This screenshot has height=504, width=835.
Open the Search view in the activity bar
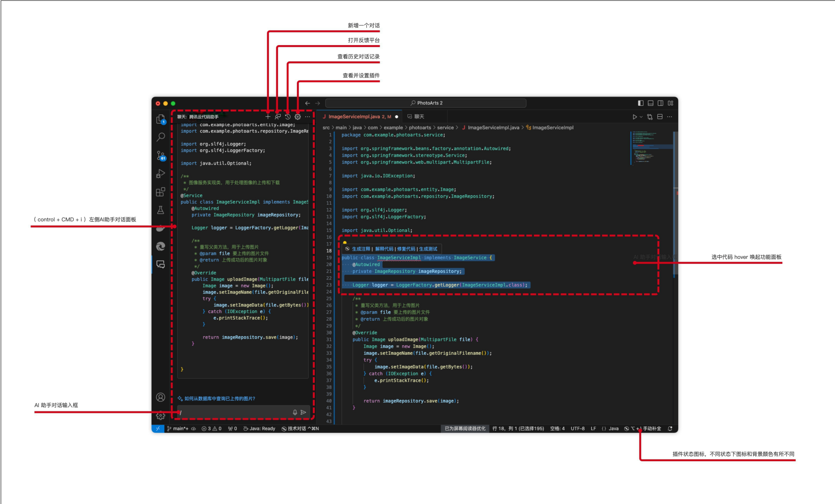[x=161, y=137]
